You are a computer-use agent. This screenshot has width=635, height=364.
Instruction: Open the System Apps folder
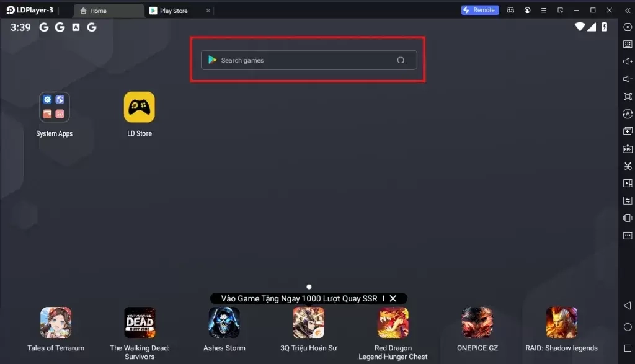(55, 107)
